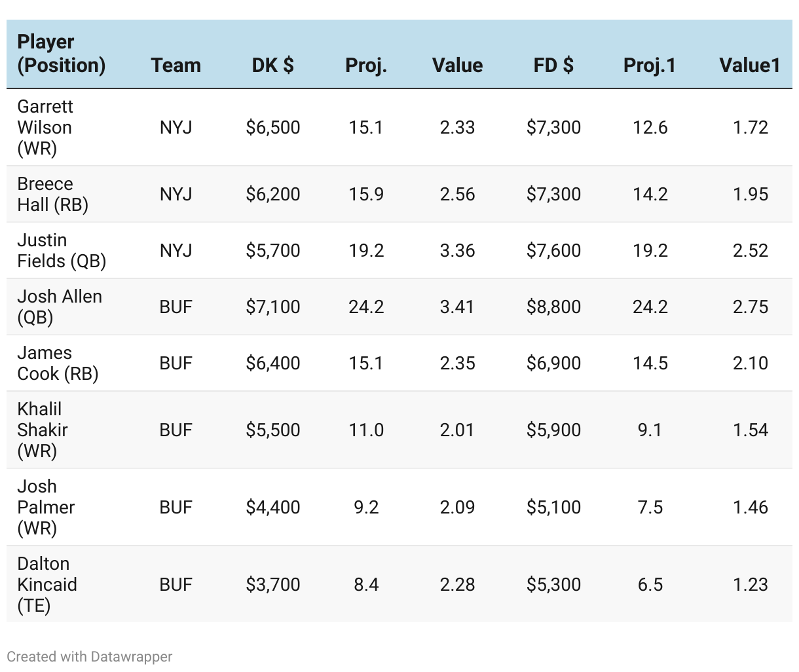Click the Team column header

[x=176, y=65]
